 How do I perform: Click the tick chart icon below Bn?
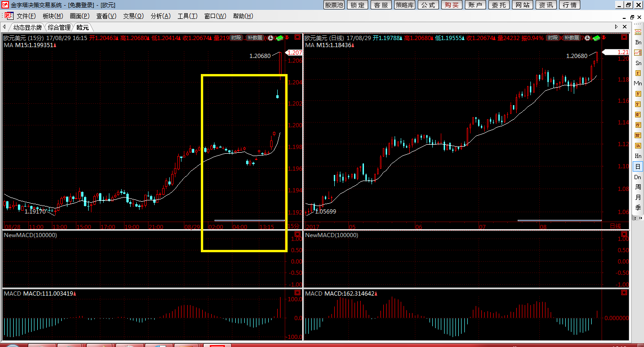638,53
